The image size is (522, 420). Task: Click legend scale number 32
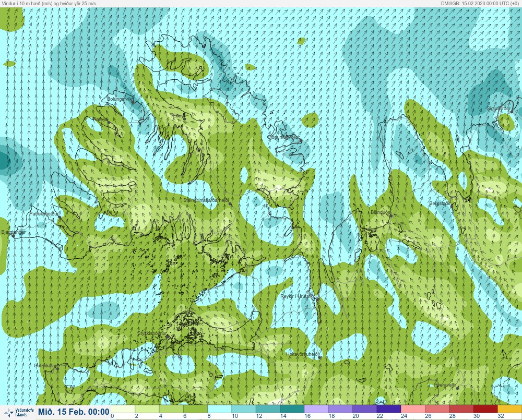(x=501, y=416)
